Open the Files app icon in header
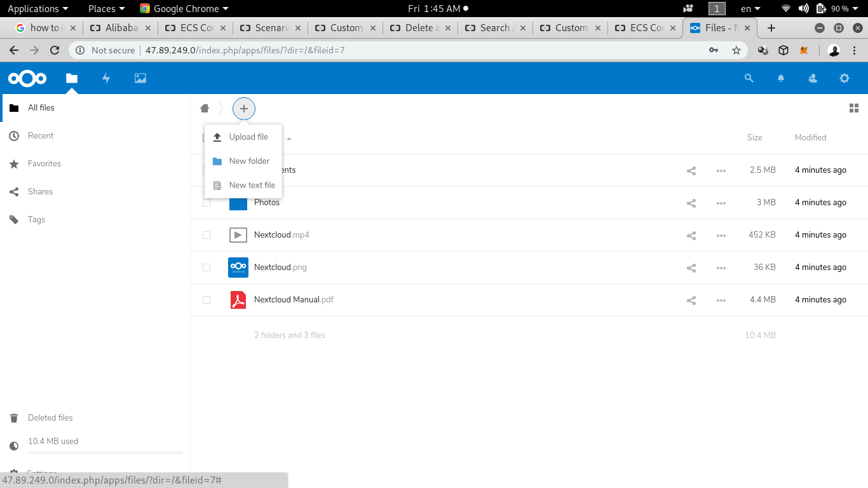868x488 pixels. [x=72, y=78]
